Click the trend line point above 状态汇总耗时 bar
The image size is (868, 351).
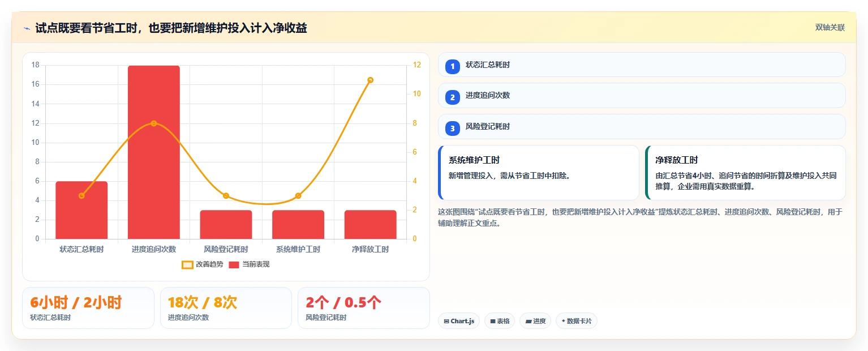click(81, 196)
